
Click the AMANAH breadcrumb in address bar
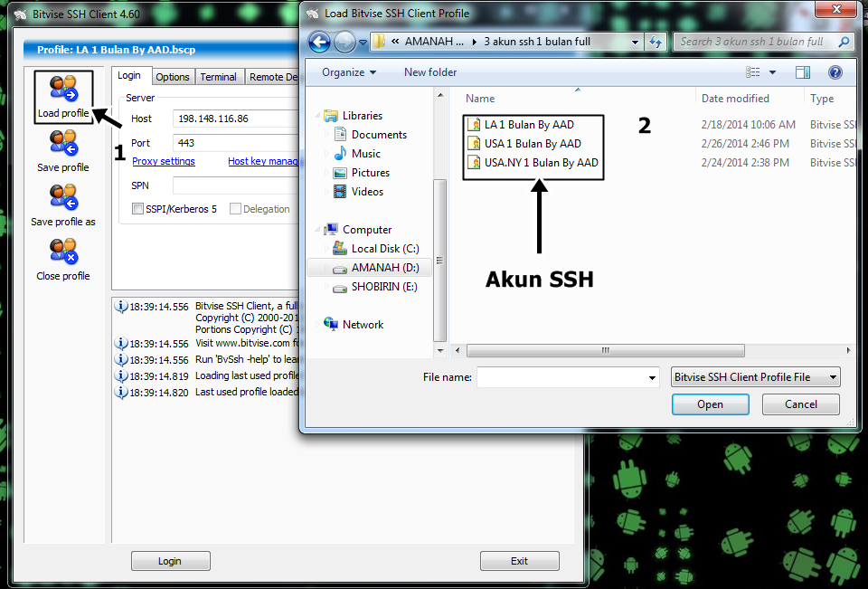(434, 42)
